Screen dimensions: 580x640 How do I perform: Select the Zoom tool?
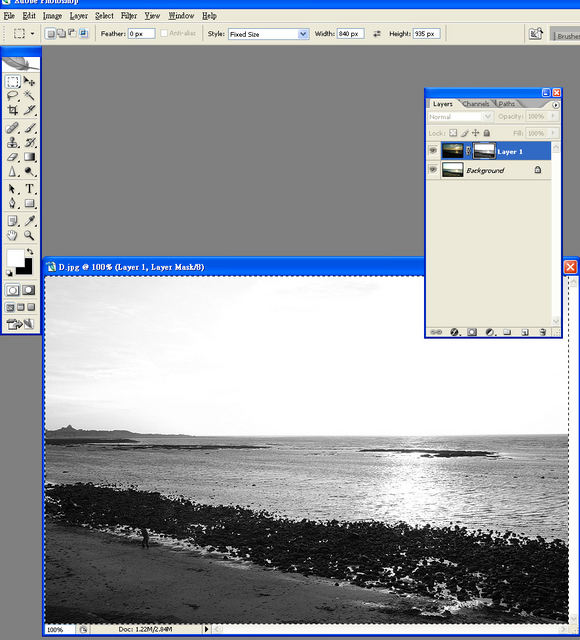coord(29,236)
